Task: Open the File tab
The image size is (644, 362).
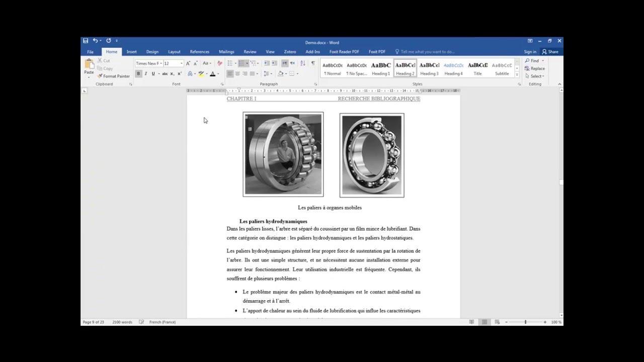Action: 90,52
